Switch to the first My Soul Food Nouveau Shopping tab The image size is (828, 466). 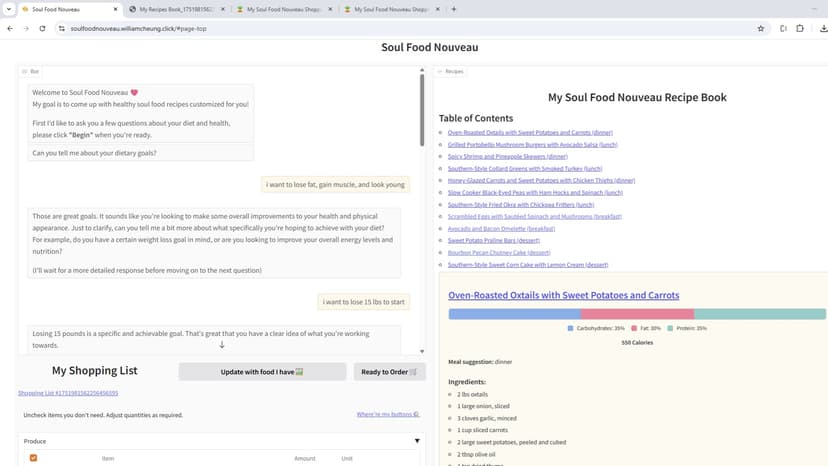tap(284, 9)
